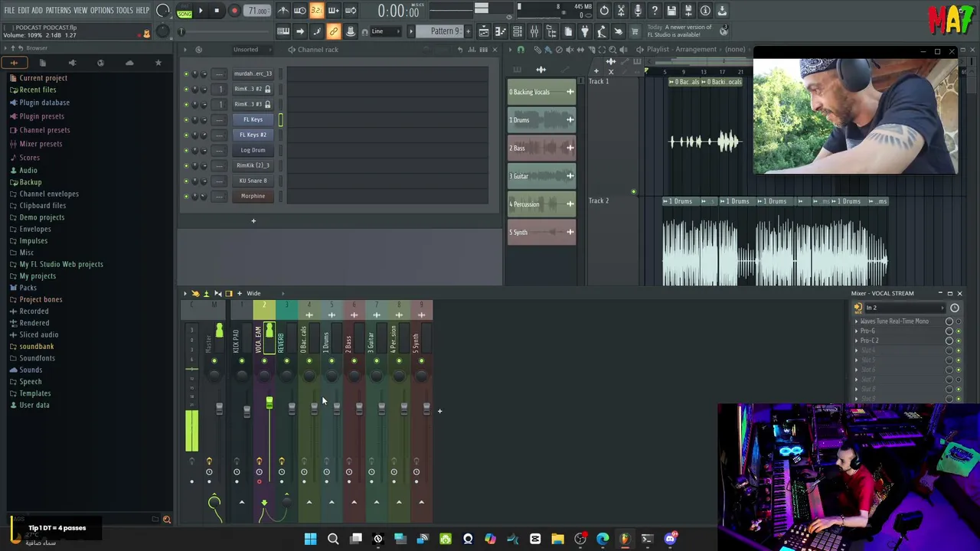Viewport: 980px width, 551px height.
Task: Expand the Current project browser folder
Action: [x=43, y=78]
